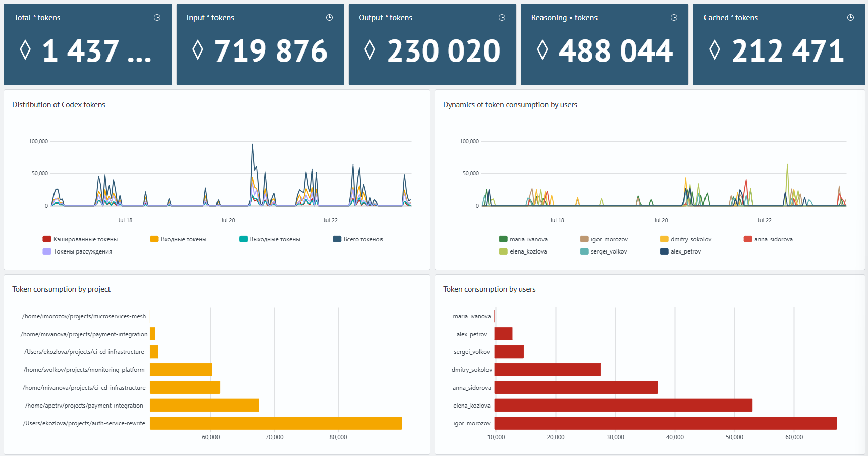Toggle maria_ivanova series in the dynamics legend
The image size is (868, 456).
click(523, 239)
